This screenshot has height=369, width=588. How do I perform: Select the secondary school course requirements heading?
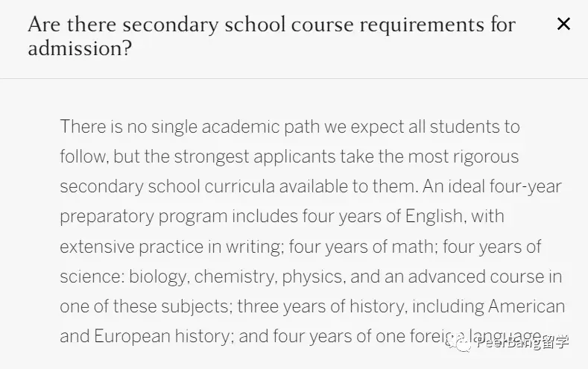click(271, 36)
